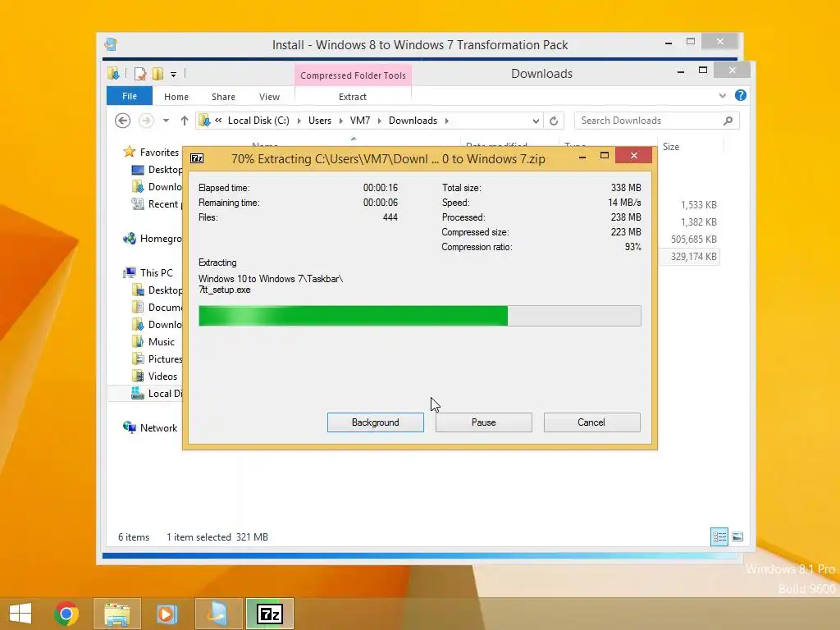Viewport: 840px width, 630px height.
Task: Open installer window from taskbar
Action: click(218, 614)
